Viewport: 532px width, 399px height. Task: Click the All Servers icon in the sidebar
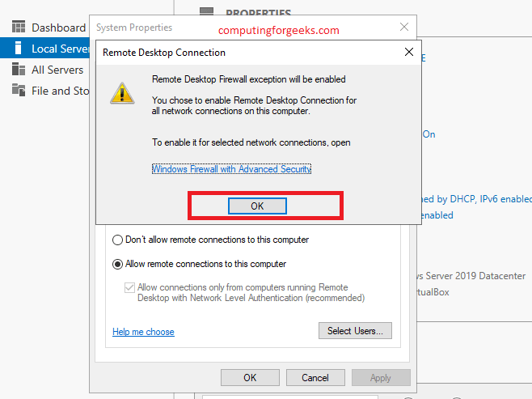(18, 70)
